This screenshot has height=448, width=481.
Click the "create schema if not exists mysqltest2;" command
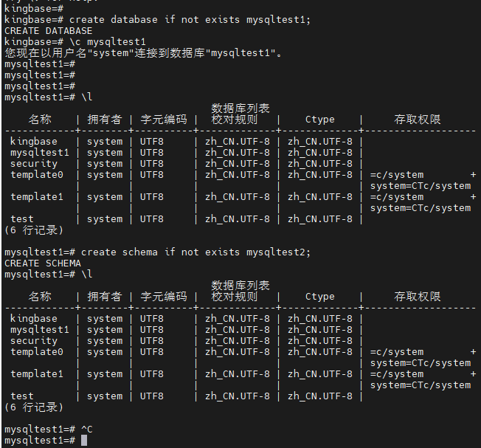196,252
